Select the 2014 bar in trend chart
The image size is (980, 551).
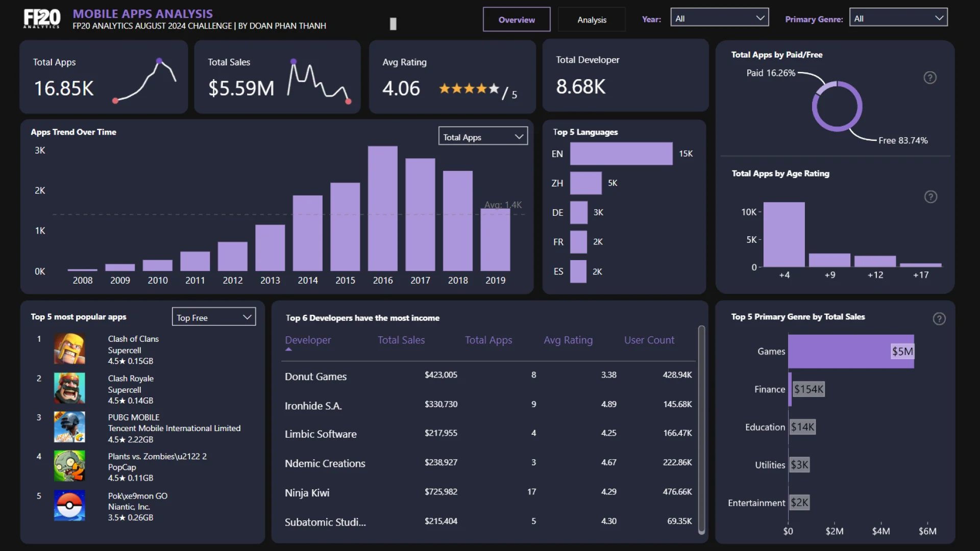pos(308,233)
